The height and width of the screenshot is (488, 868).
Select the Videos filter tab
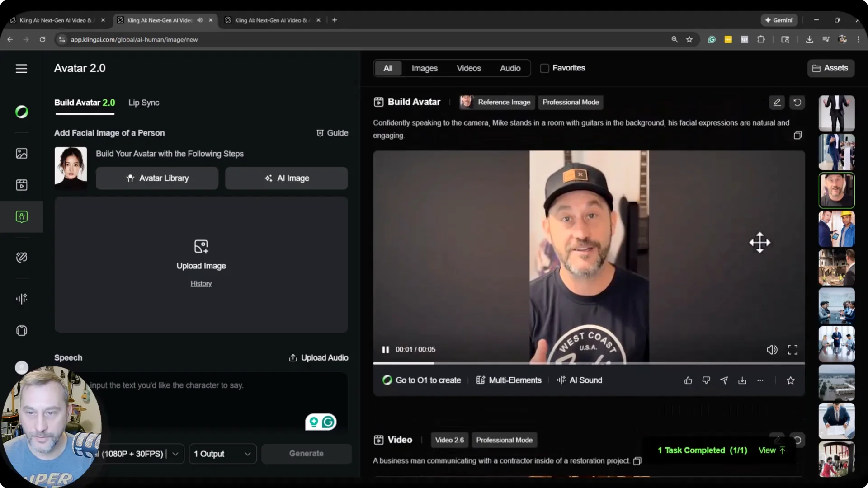469,68
